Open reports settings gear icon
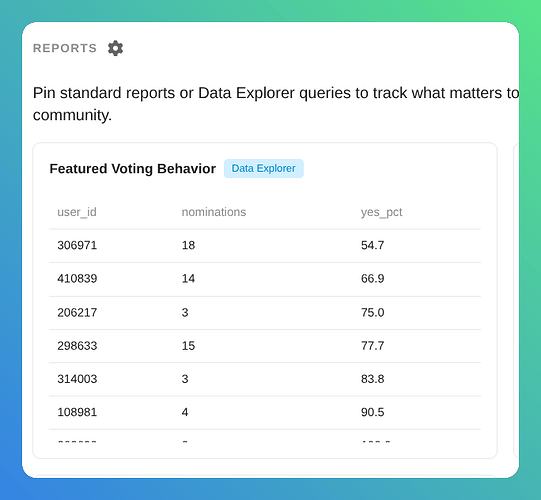541x500 pixels. [x=115, y=48]
